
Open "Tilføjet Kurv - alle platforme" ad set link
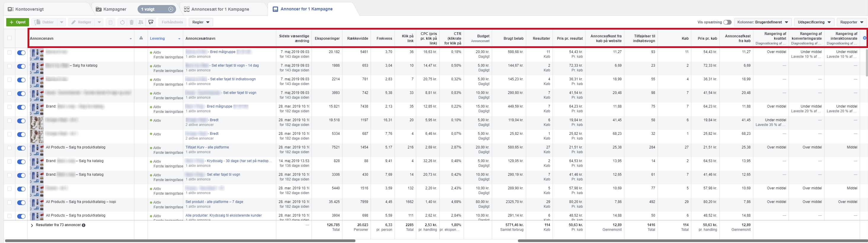(x=207, y=147)
